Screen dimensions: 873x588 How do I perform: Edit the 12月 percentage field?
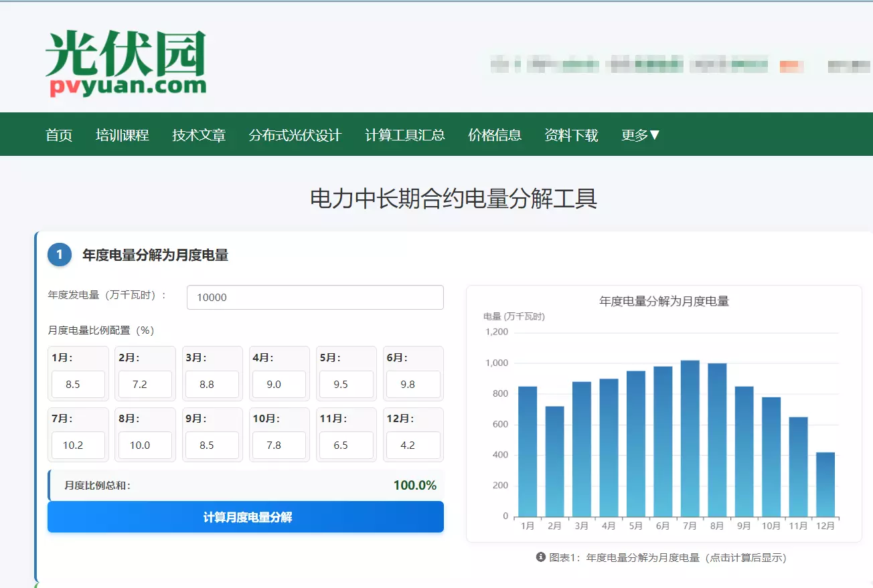413,446
